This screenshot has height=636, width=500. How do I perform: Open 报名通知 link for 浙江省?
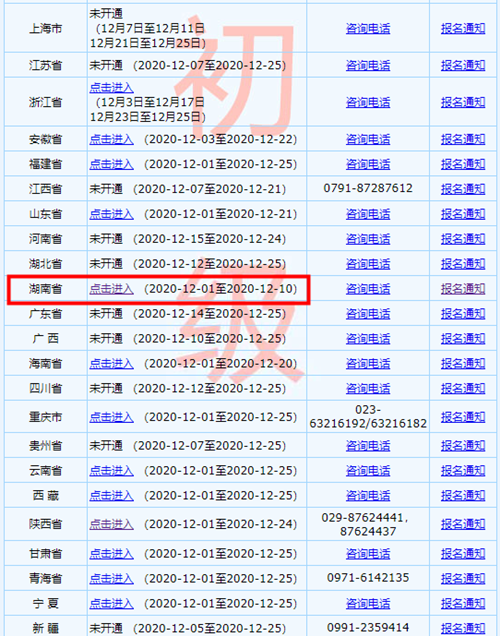tap(463, 102)
